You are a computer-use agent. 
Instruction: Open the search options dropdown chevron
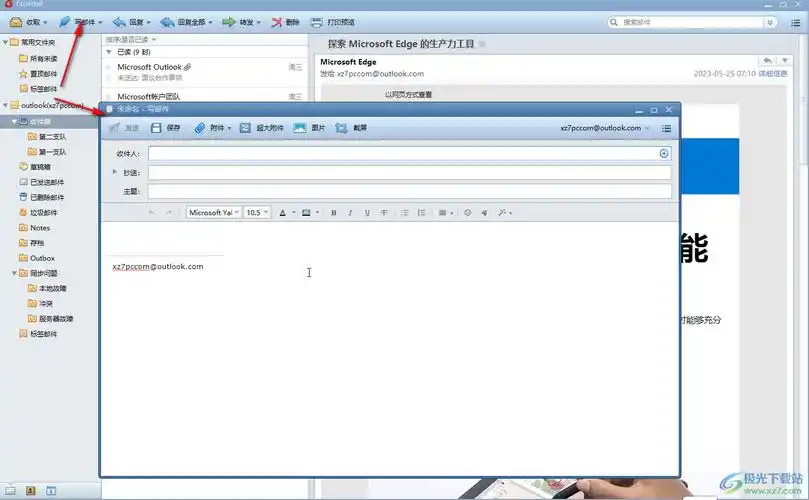[770, 22]
